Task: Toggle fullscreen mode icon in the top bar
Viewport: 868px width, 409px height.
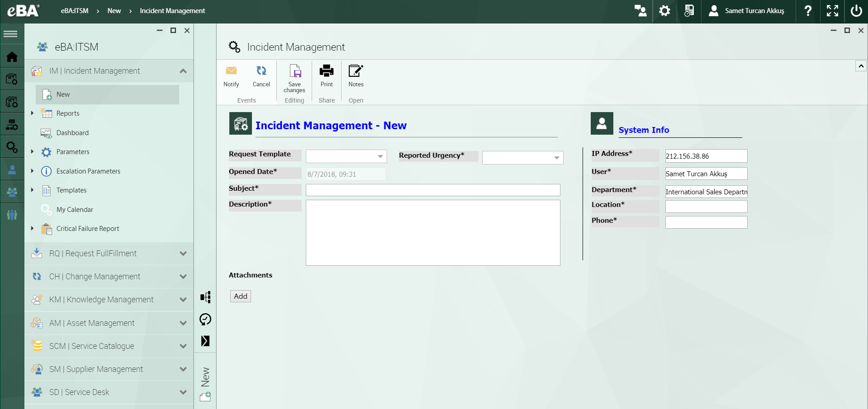Action: tap(832, 11)
